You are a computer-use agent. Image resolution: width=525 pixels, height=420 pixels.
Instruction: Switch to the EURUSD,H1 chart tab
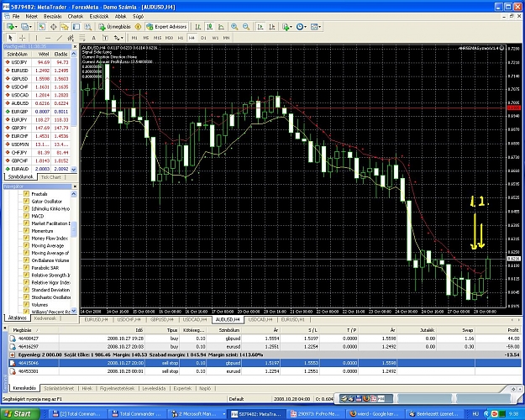click(x=293, y=319)
